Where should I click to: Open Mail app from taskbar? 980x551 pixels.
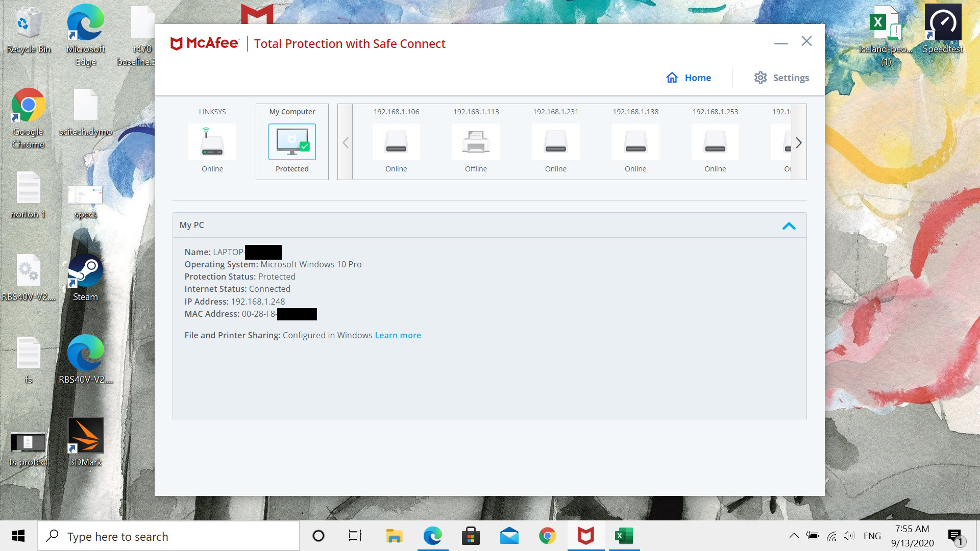click(x=509, y=536)
